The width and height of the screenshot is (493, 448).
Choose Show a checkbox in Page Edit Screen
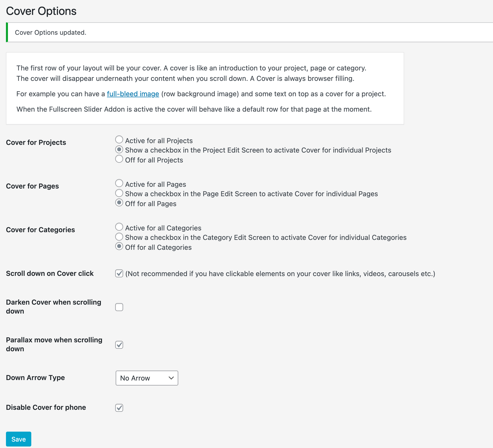coord(119,193)
